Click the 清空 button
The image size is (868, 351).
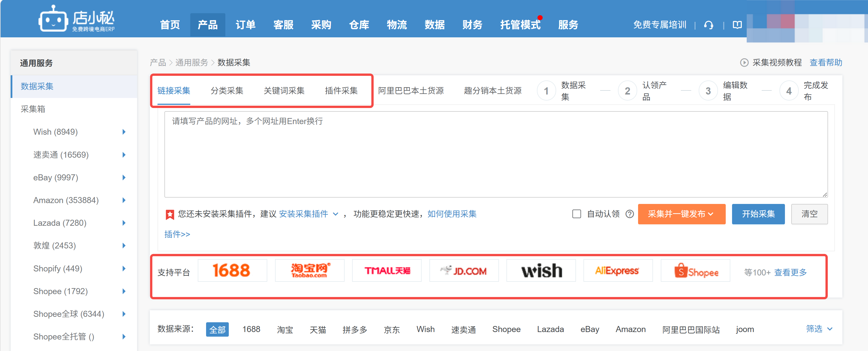(x=809, y=214)
